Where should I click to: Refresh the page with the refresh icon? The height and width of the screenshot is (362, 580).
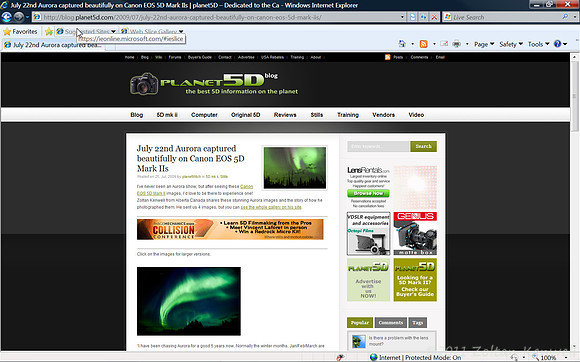[423, 17]
